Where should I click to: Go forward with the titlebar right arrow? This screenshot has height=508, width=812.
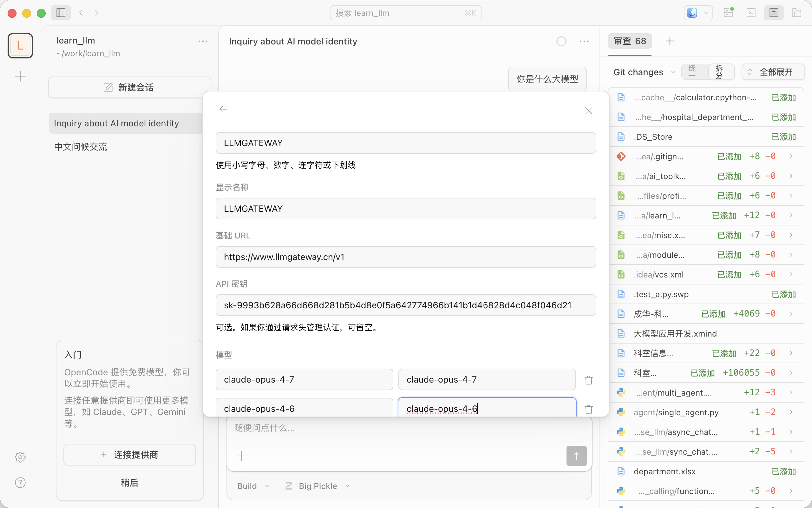pos(97,13)
